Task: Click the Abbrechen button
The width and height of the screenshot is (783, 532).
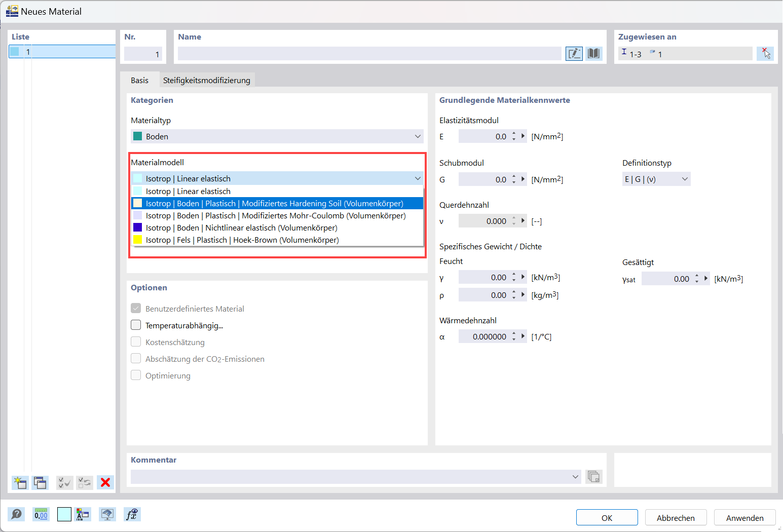Action: (x=676, y=518)
